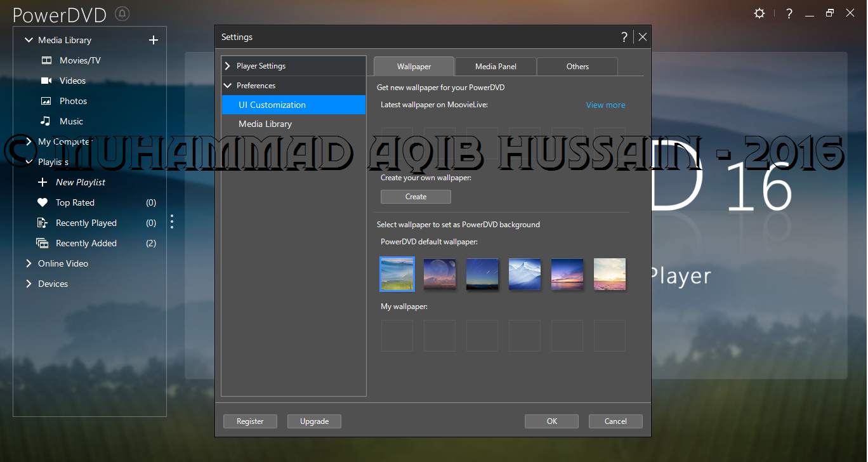Cancel the Settings dialog
The height and width of the screenshot is (462, 868).
615,421
